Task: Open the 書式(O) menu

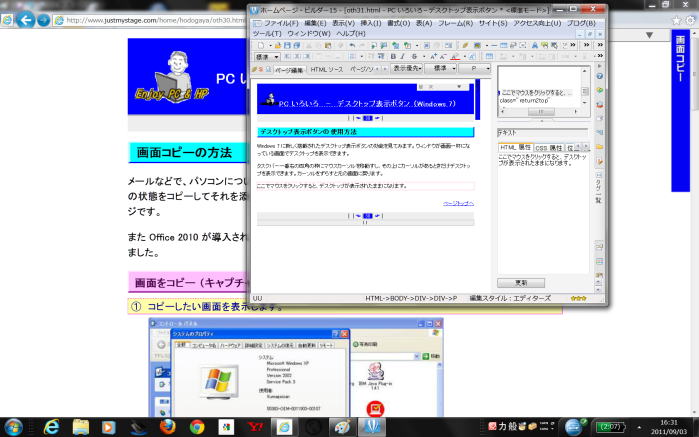Action: coord(398,23)
